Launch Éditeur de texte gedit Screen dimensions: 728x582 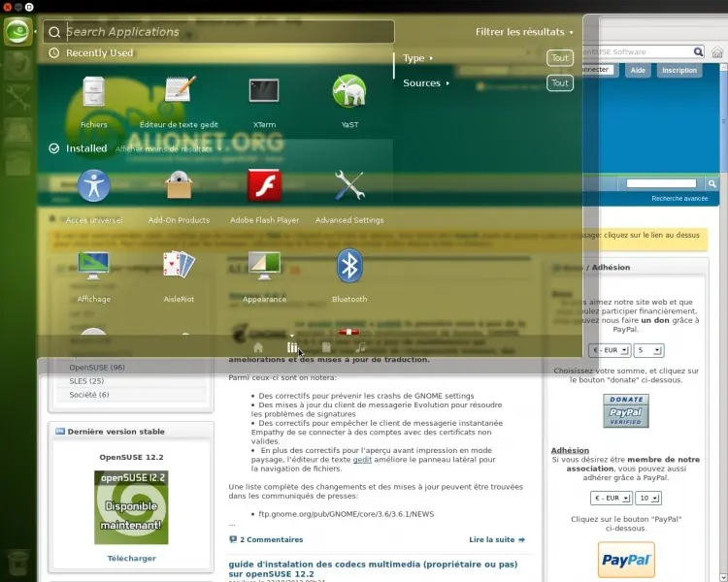coord(179,102)
